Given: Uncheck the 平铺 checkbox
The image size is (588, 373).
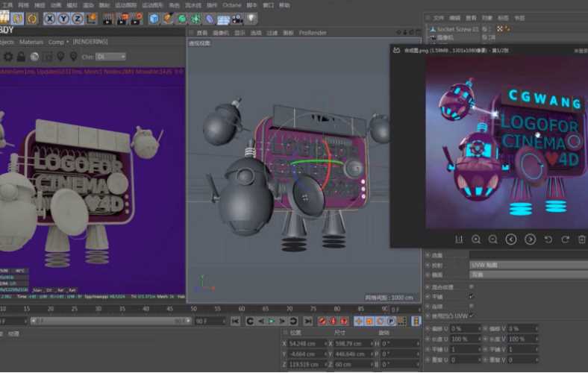Looking at the screenshot, I should (472, 296).
